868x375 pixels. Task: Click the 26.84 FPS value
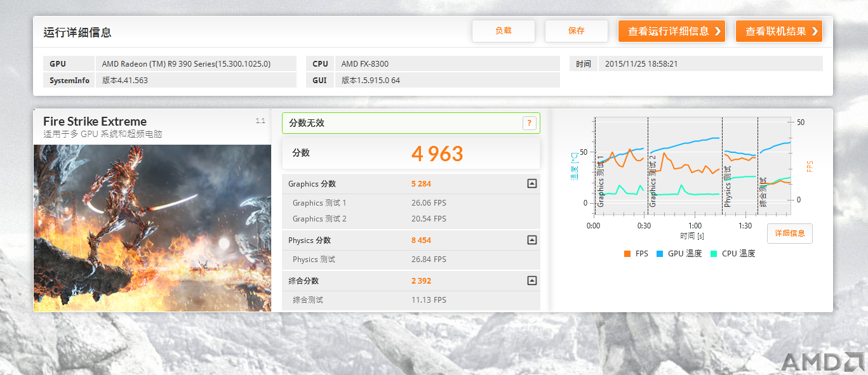429,260
